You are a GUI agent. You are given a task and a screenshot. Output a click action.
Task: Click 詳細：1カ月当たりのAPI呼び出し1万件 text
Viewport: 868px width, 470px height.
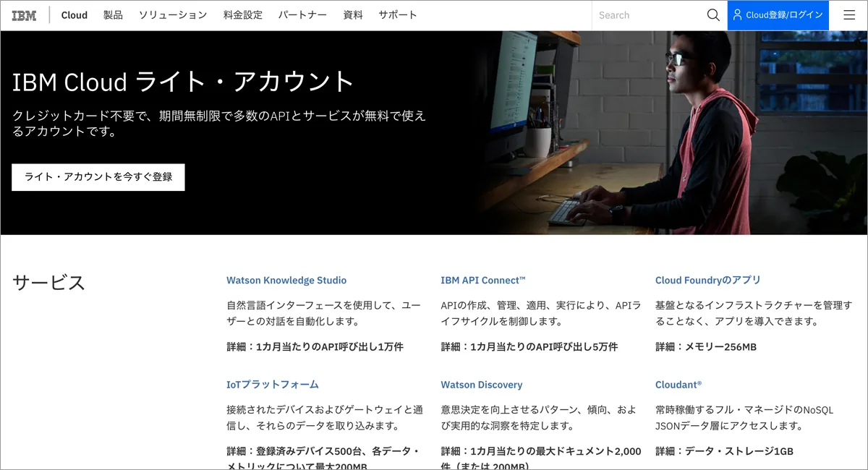coord(315,347)
